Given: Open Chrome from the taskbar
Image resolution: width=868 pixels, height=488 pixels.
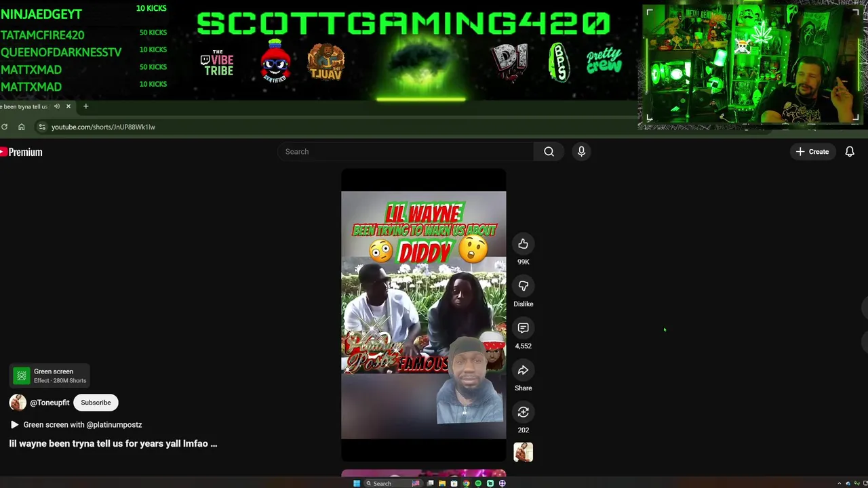Looking at the screenshot, I should [466, 483].
